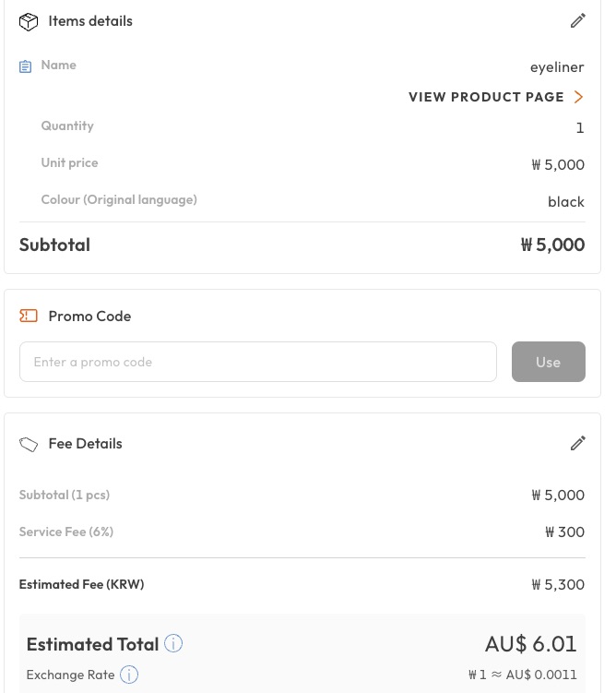
Task: Click the Estimated Fee (KRW) label
Action: (81, 584)
